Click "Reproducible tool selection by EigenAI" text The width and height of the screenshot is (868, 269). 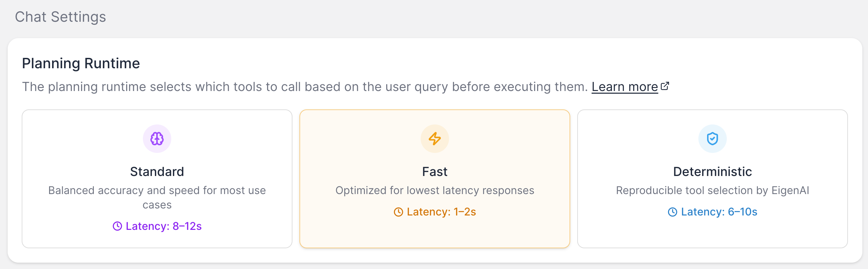tap(712, 191)
